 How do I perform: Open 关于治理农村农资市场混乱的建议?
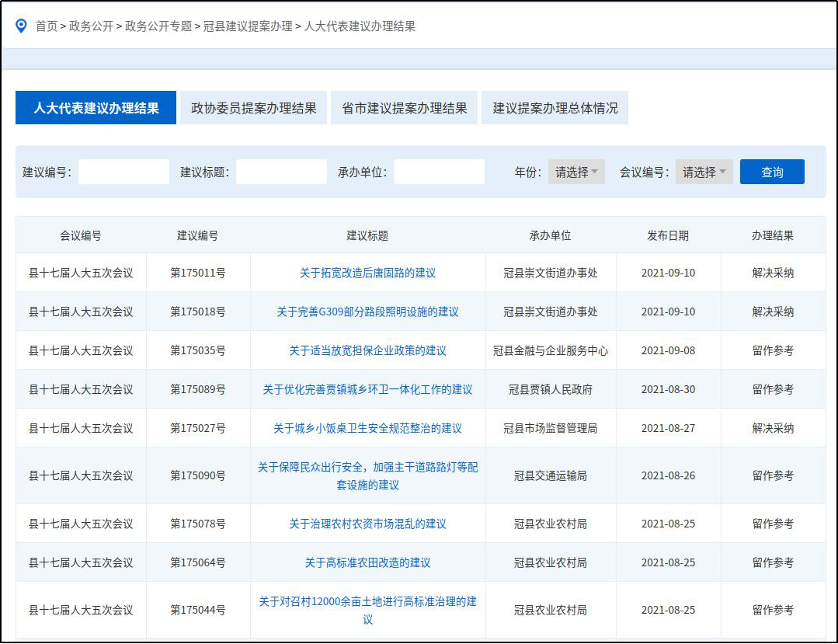[367, 524]
